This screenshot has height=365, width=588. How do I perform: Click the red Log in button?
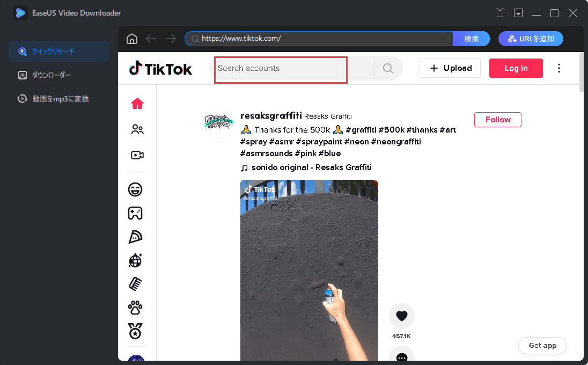[516, 68]
